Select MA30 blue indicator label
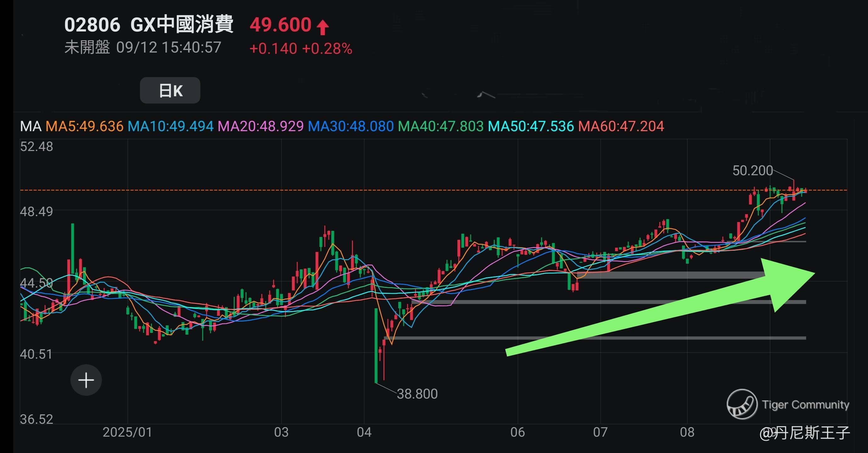 point(351,126)
